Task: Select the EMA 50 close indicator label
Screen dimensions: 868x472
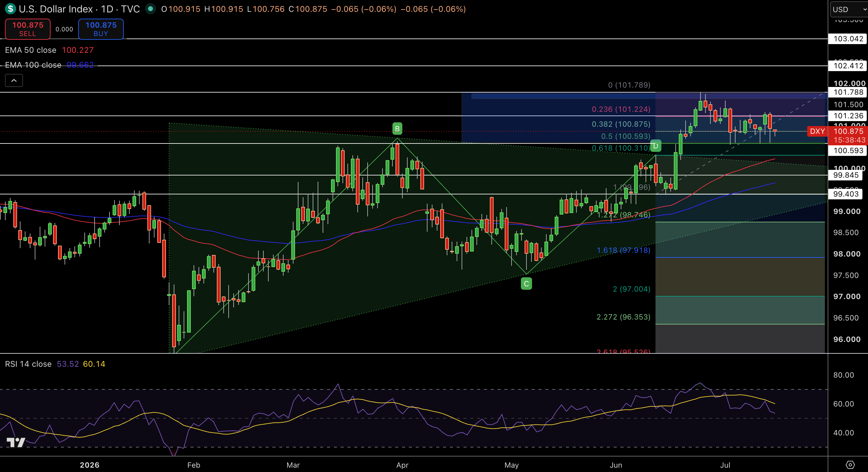Action: 31,50
